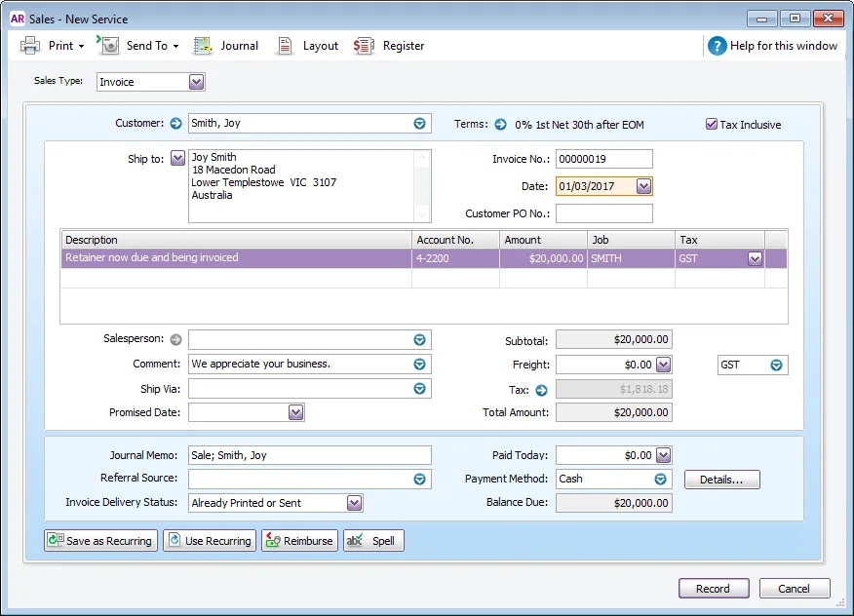Click the Details... button
This screenshot has height=616, width=854.
click(x=721, y=480)
